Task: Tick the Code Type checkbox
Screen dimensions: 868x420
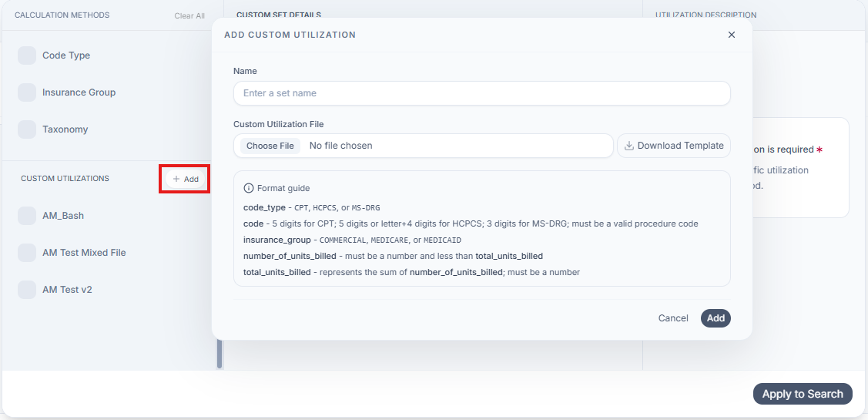Action: click(26, 55)
